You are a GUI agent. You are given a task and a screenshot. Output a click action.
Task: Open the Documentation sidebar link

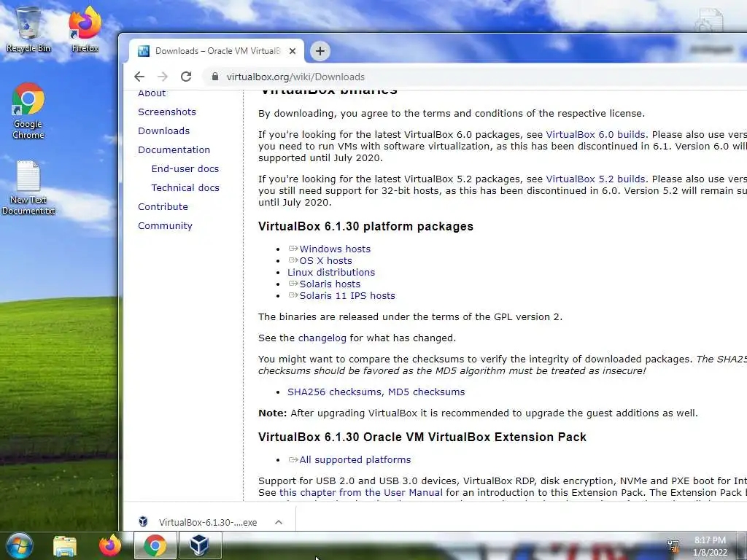(x=174, y=150)
